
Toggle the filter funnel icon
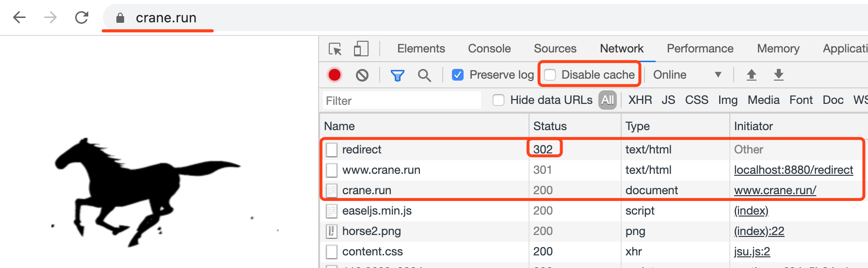398,75
